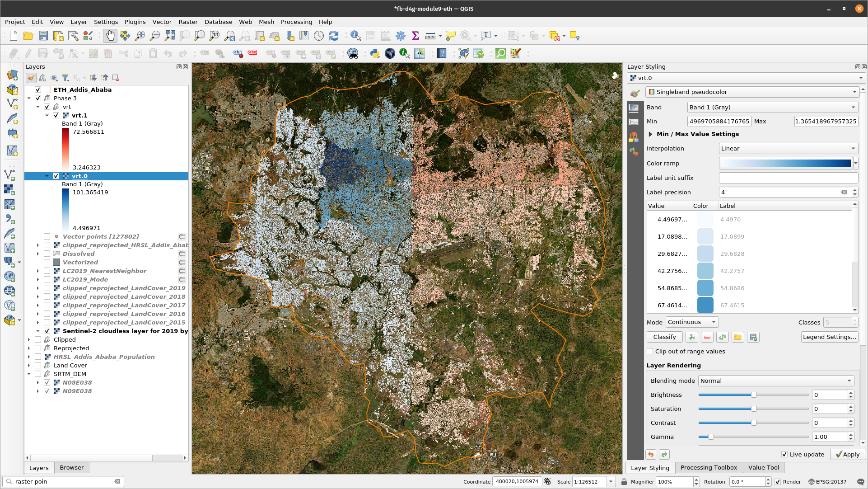The image size is (868, 489).
Task: Open the Processing Toolbox gear icon
Action: point(401,36)
